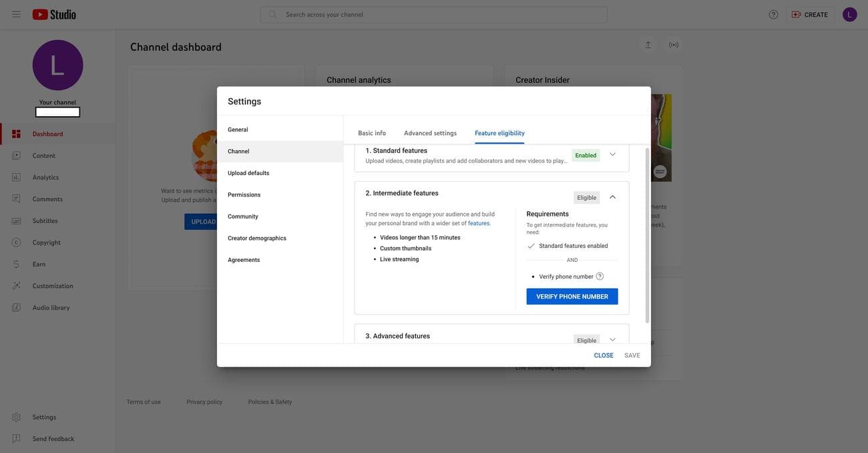Switch to the Basic info tab
868x453 pixels.
pos(372,133)
